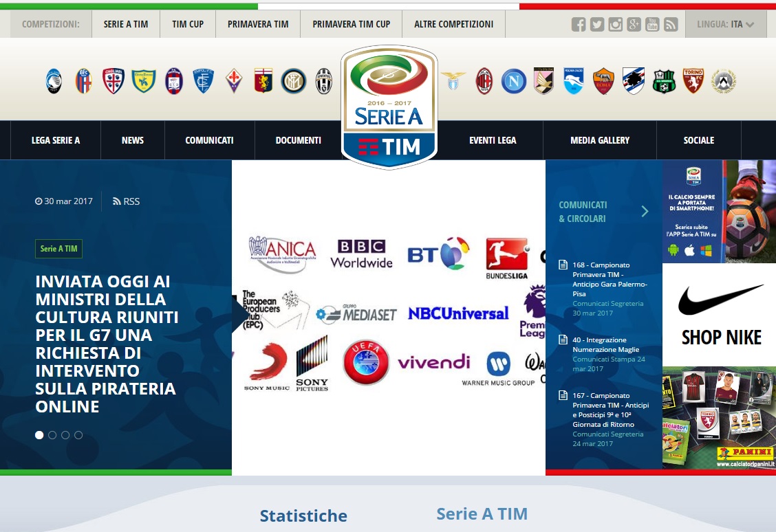Open the Instagram icon in header
The width and height of the screenshot is (776, 532).
(x=615, y=24)
